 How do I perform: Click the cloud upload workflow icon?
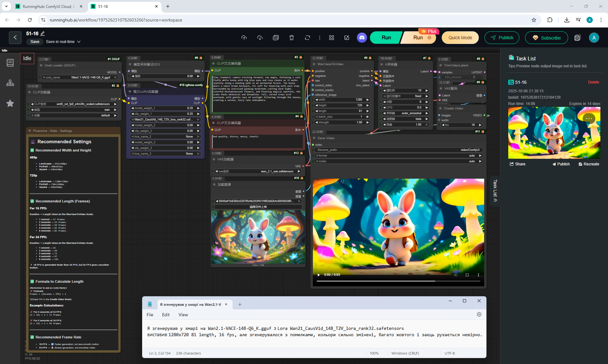244,38
